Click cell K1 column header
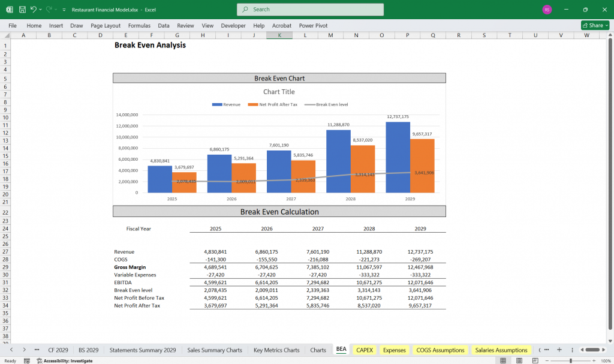 point(279,35)
